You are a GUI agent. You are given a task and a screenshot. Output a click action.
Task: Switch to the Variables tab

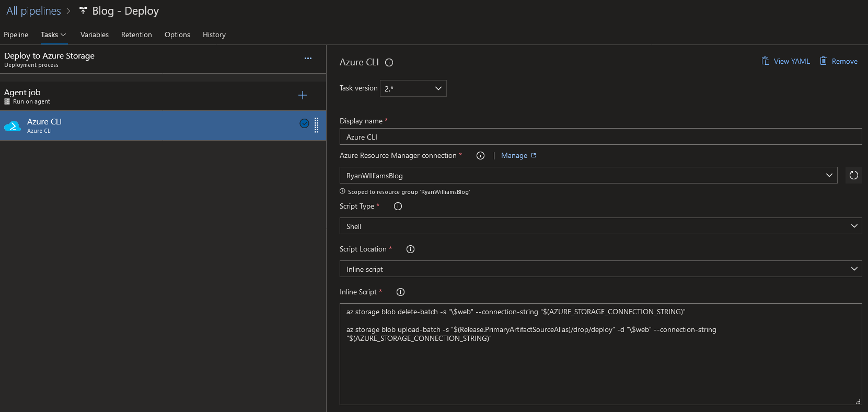click(95, 35)
